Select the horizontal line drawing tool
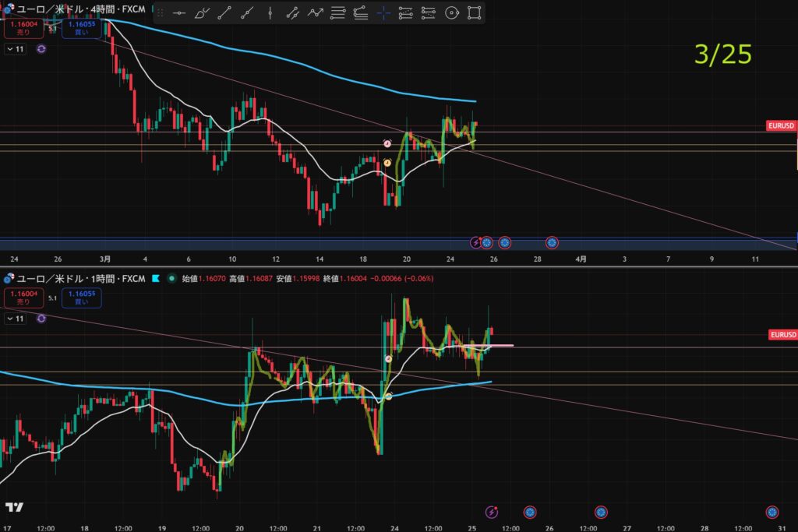This screenshot has height=532, width=798. pyautogui.click(x=179, y=13)
